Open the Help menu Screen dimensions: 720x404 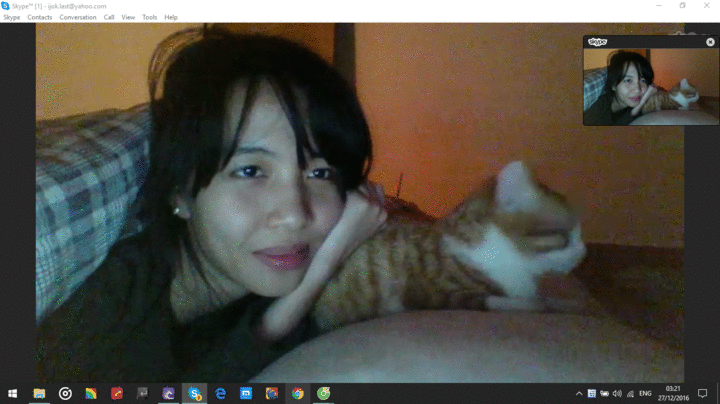pyautogui.click(x=171, y=17)
